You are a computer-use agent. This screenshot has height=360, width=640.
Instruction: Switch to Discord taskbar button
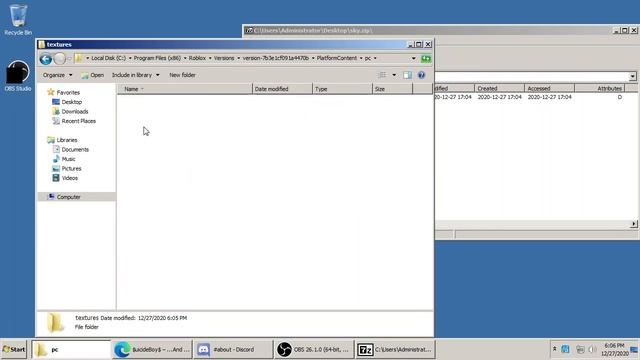233,350
